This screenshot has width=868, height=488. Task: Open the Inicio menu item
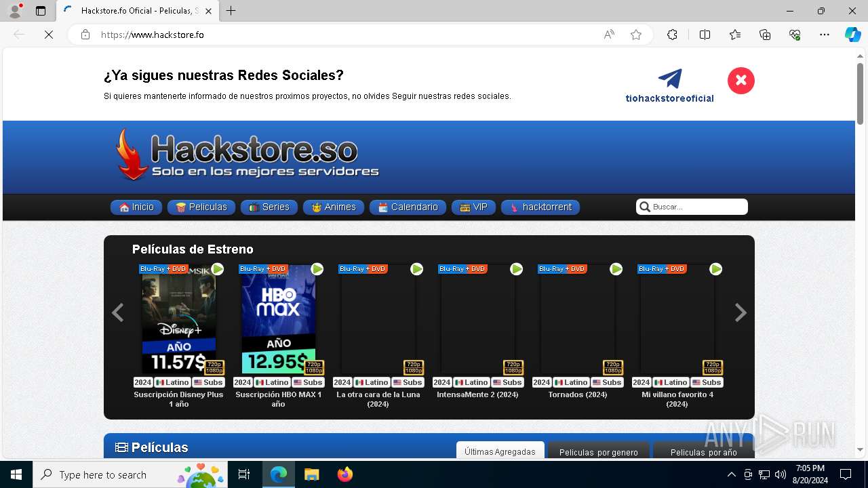click(x=136, y=207)
